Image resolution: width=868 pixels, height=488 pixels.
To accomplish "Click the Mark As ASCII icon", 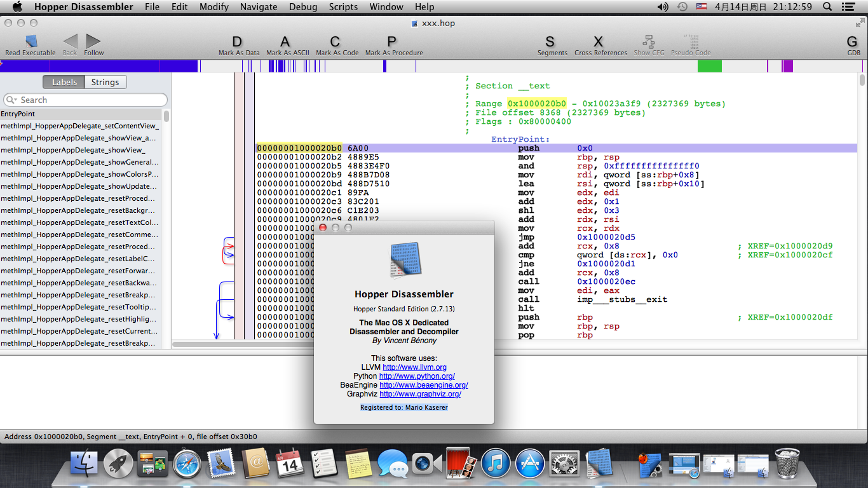I will point(285,42).
